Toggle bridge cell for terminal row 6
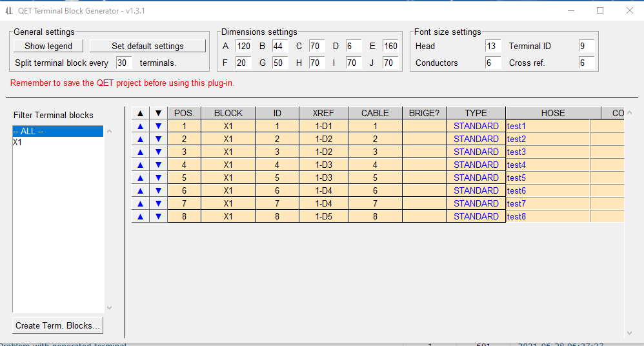 click(x=424, y=191)
